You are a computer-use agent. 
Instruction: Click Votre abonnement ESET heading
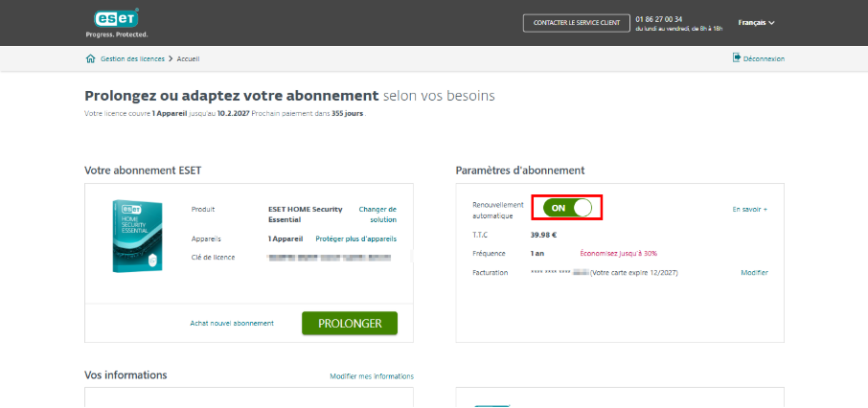click(x=143, y=170)
